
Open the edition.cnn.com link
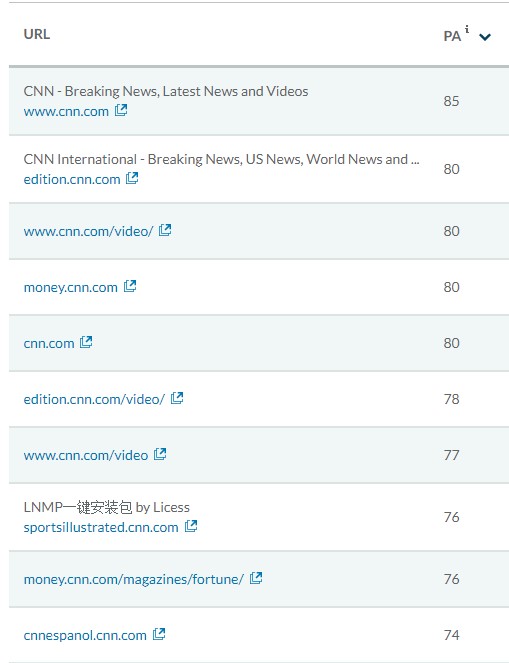point(72,179)
